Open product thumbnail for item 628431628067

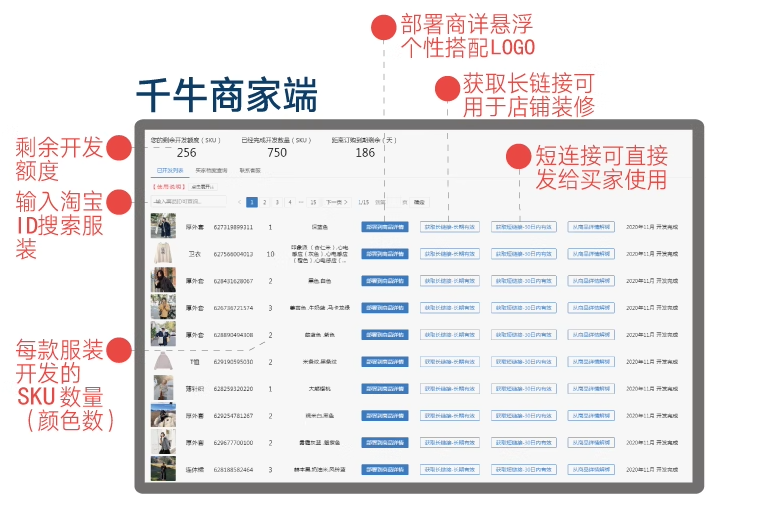[x=163, y=280]
